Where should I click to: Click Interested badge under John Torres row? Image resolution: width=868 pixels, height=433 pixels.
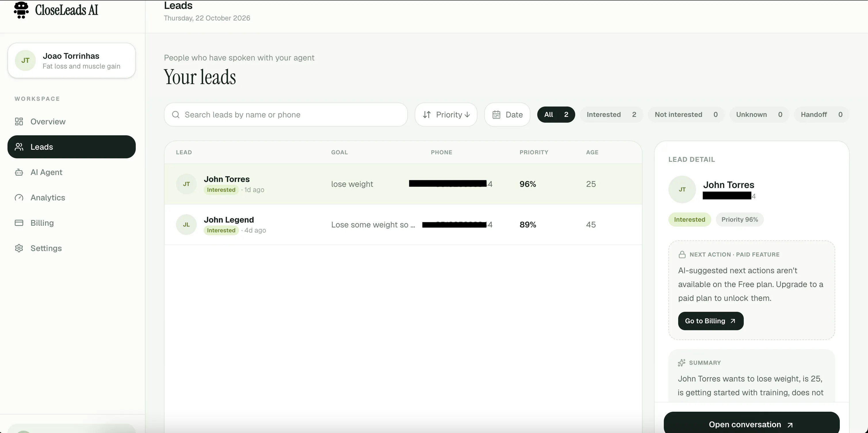tap(221, 190)
